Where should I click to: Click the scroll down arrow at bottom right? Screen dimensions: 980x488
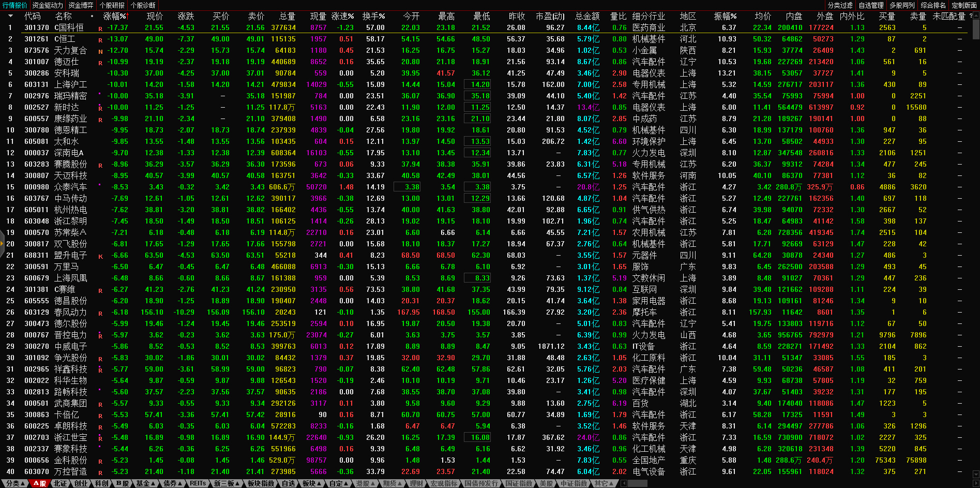976,474
